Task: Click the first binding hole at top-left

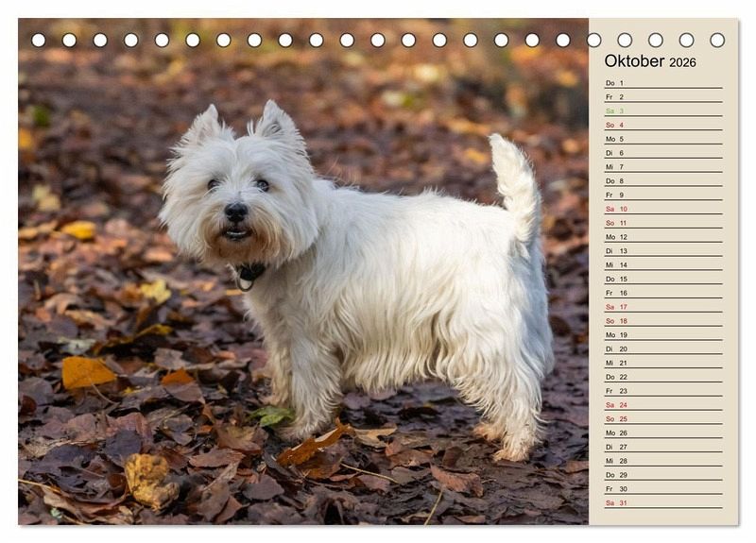Action: (39, 40)
